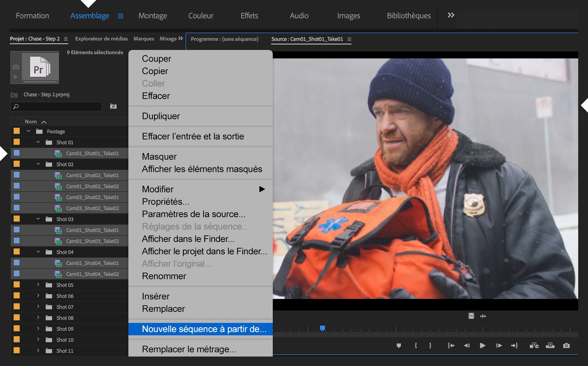The width and height of the screenshot is (588, 366).
Task: Open the Source panel menu
Action: [349, 39]
